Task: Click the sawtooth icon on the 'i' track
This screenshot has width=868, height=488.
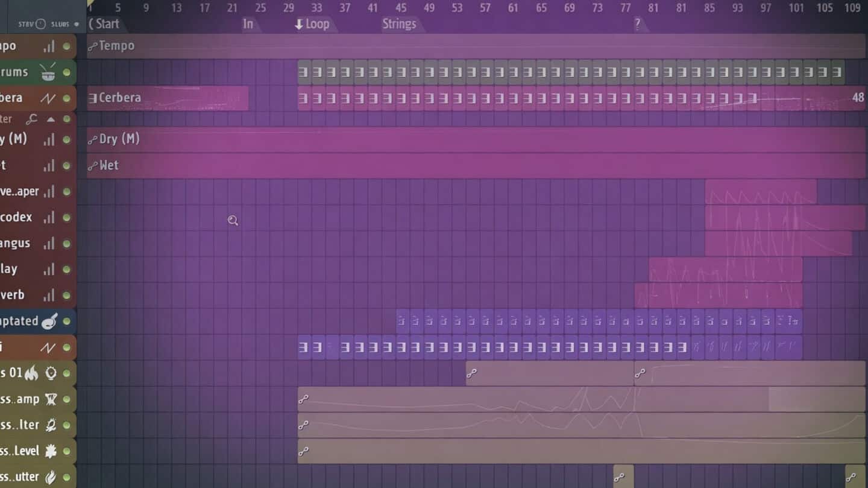Action: (48, 348)
